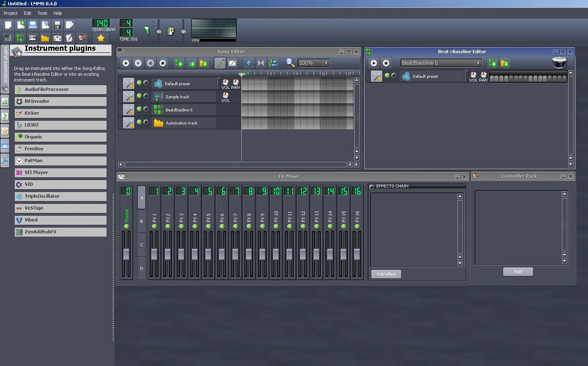The image size is (588, 366).
Task: Click the recently opened projects icon
Action: [45, 25]
